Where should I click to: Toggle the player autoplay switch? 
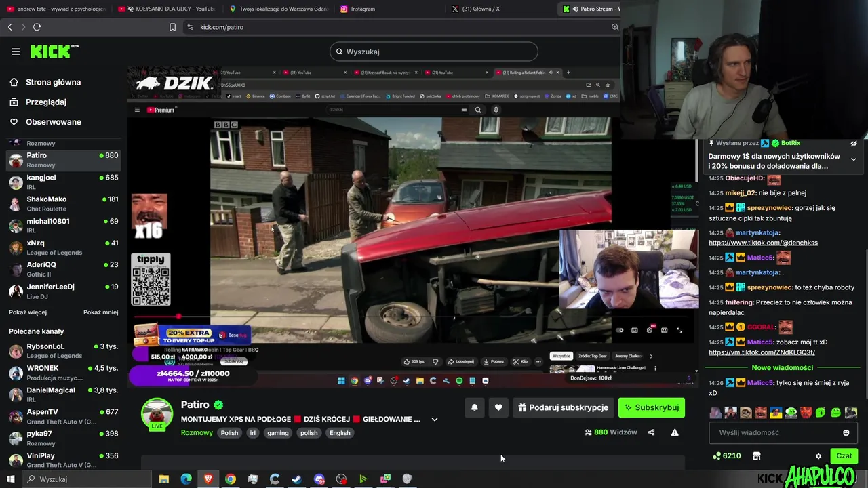(619, 330)
